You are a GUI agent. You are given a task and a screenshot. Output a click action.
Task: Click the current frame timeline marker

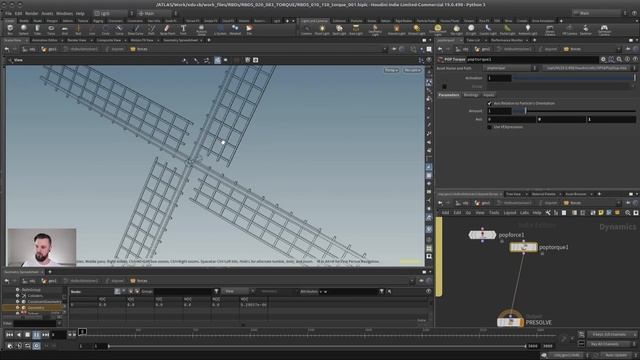click(x=82, y=331)
